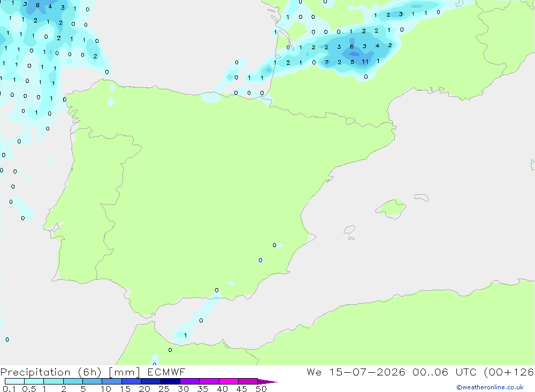Pick the 40–45 mm magenta legend swatch
Screen dimensions: 535x392
[228, 381]
